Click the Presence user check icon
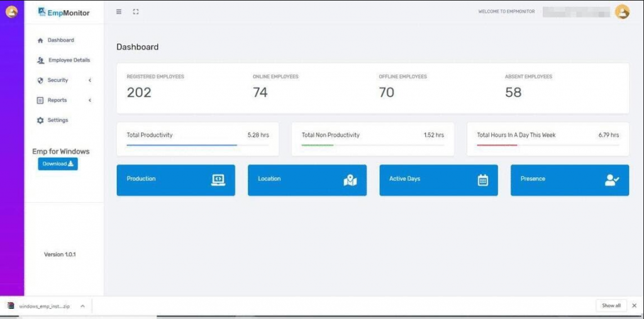644x319 pixels. click(612, 180)
